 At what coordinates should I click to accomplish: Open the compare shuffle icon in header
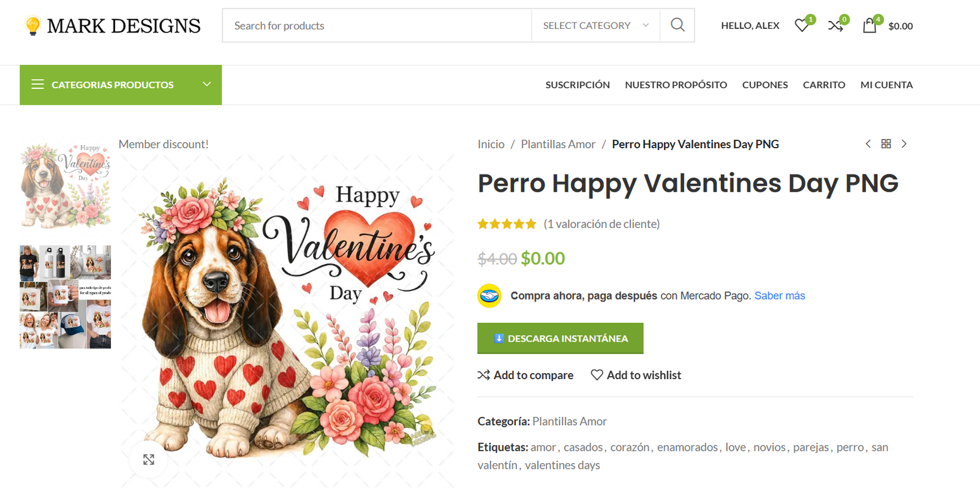coord(835,26)
